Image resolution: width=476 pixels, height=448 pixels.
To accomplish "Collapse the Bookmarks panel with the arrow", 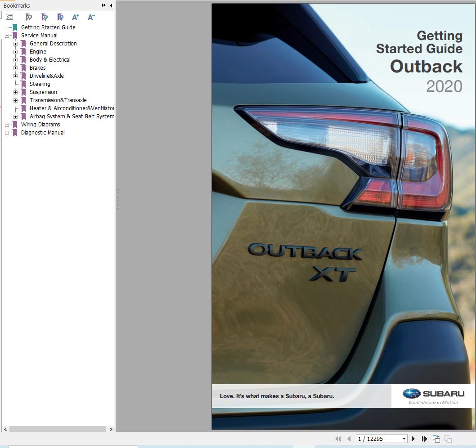I will click(111, 6).
